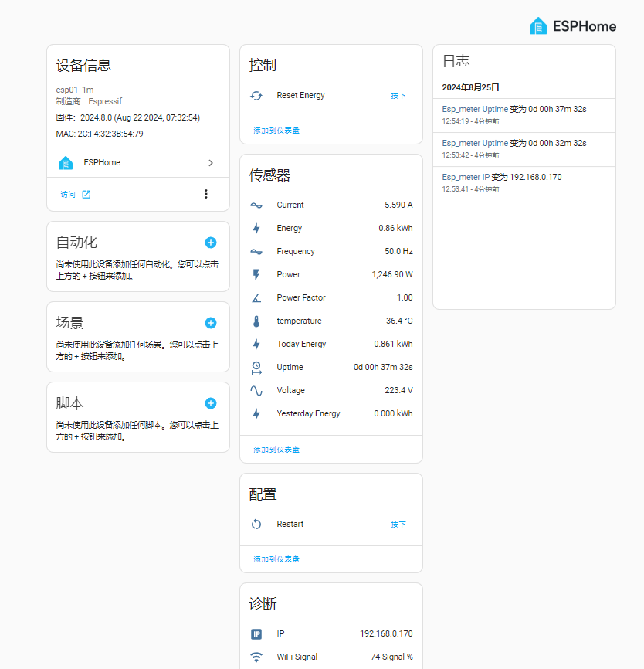
Task: Click the thermometer icon for temperature
Action: 256,321
